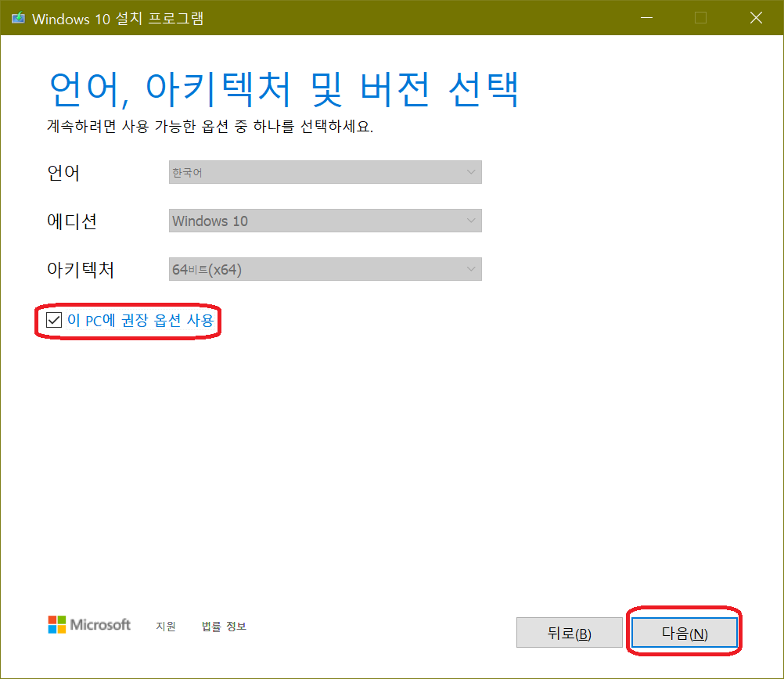Click the 'Windows 10 설치 프로그램' title text

(117, 19)
